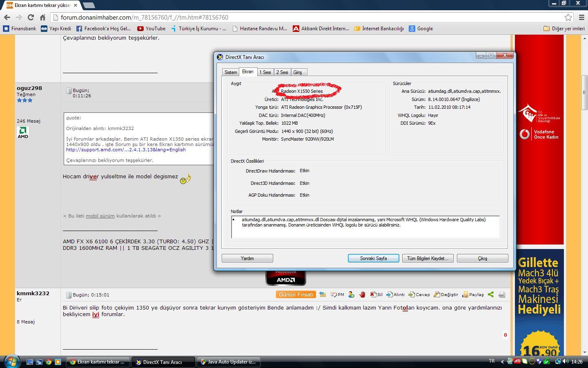
Task: Open the Chrome menu icon
Action: pos(581,17)
